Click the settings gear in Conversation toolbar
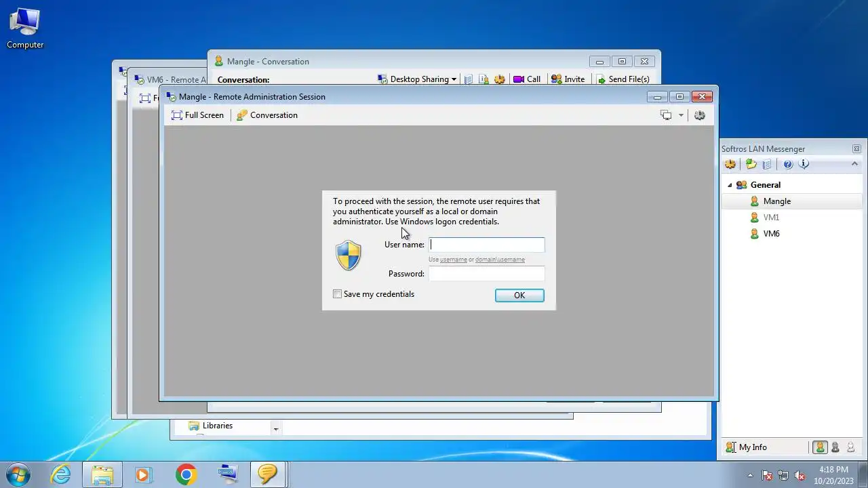Image resolution: width=868 pixels, height=488 pixels. click(500, 79)
